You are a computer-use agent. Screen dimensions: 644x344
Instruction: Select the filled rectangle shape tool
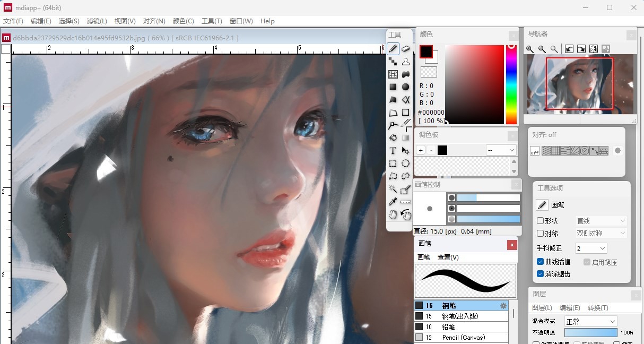click(393, 87)
